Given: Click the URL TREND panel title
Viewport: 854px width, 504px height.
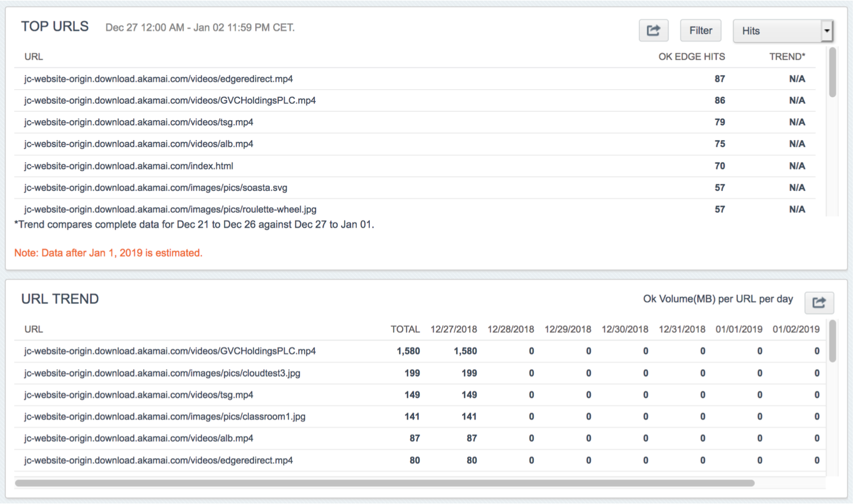Looking at the screenshot, I should pyautogui.click(x=60, y=299).
